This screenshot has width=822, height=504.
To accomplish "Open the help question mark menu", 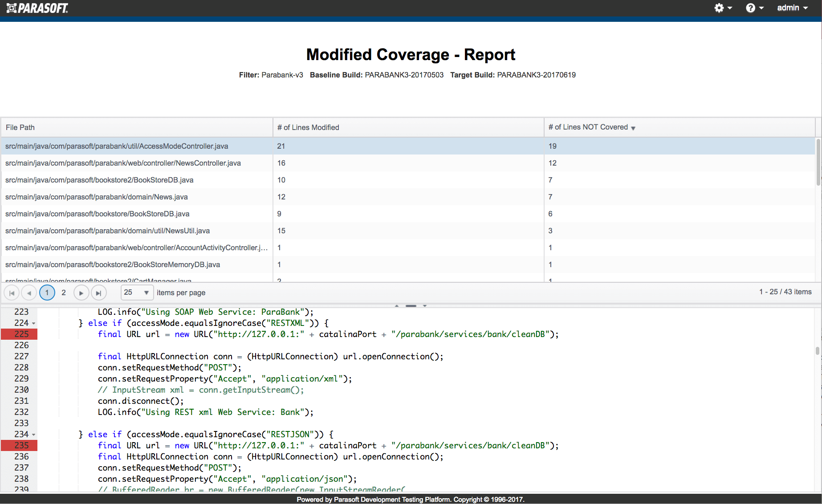I will pos(754,8).
